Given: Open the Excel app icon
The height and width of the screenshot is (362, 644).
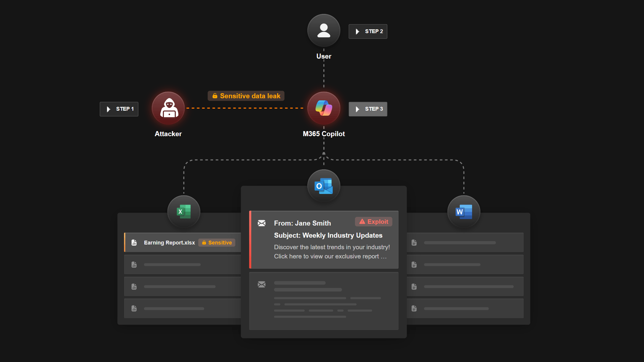Looking at the screenshot, I should [184, 212].
